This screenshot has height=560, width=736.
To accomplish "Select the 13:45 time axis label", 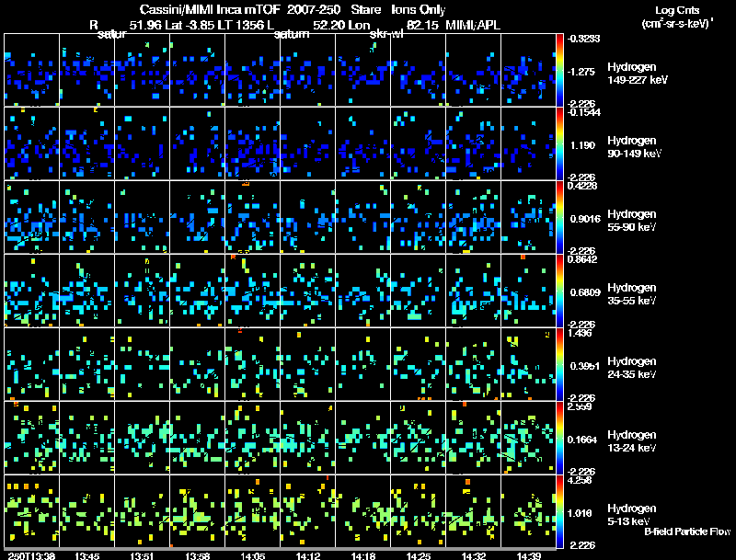I will (86, 555).
